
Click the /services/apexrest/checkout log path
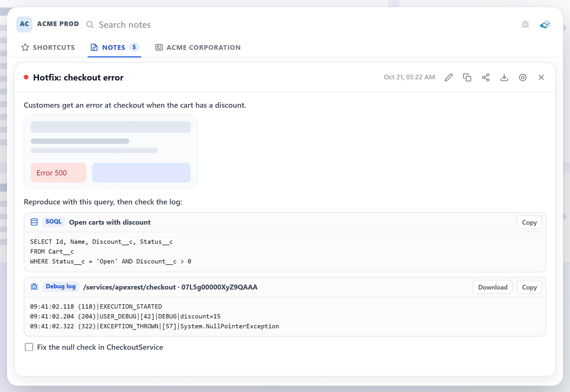[x=170, y=287]
